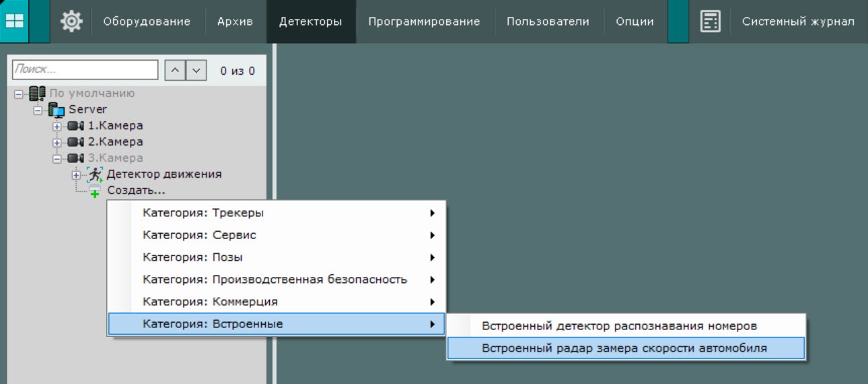Screen dimensions: 868x384
Task: Open the Оборудование tab
Action: [146, 22]
